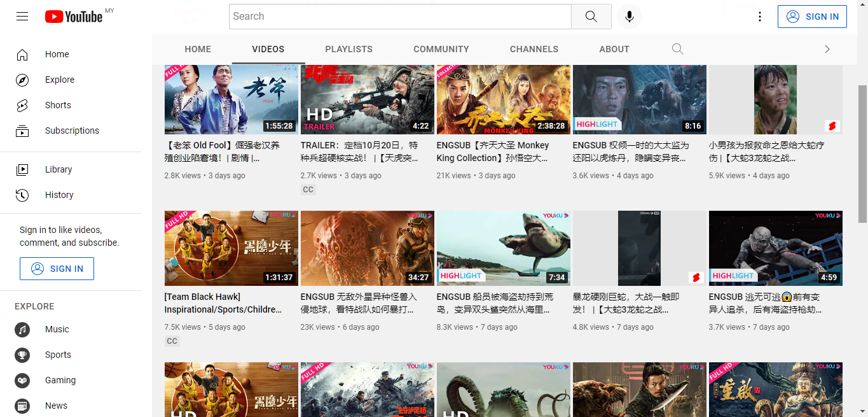Open the About tab
This screenshot has height=417, width=868.
(614, 49)
